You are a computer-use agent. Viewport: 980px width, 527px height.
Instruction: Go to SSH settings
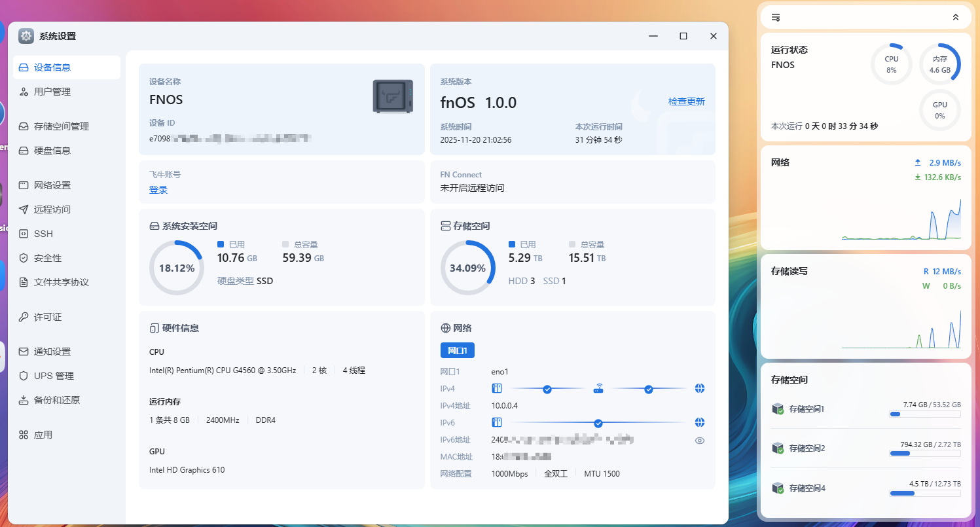(x=43, y=234)
